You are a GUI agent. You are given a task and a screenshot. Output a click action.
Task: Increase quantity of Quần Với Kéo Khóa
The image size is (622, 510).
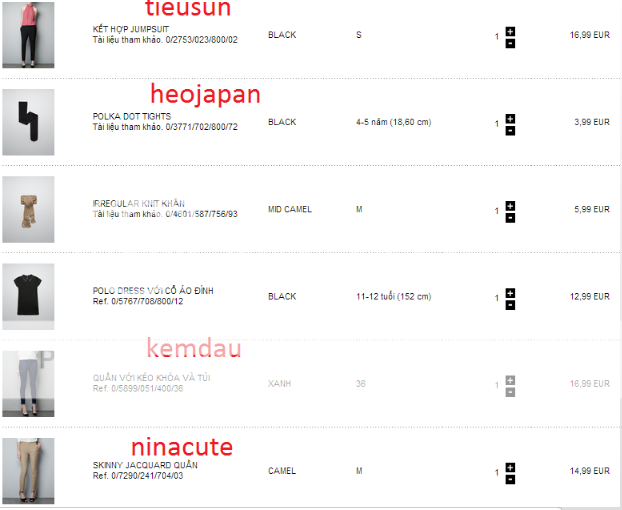point(510,380)
